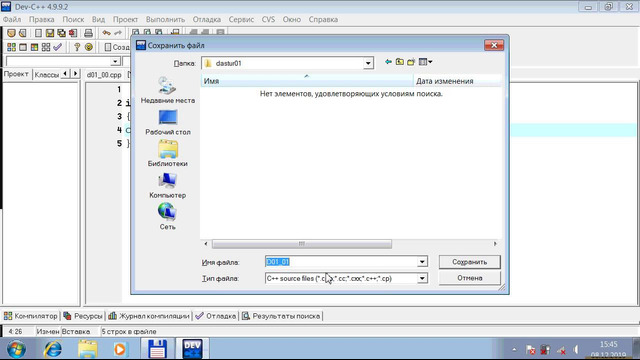This screenshot has height=360, width=640.
Task: Go back with the blue arrow in Save dialog
Action: tap(388, 62)
